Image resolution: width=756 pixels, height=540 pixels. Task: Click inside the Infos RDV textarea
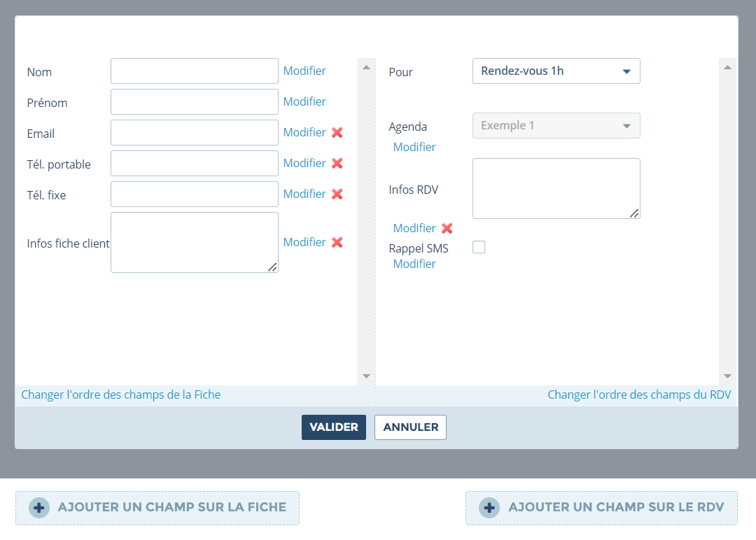556,188
